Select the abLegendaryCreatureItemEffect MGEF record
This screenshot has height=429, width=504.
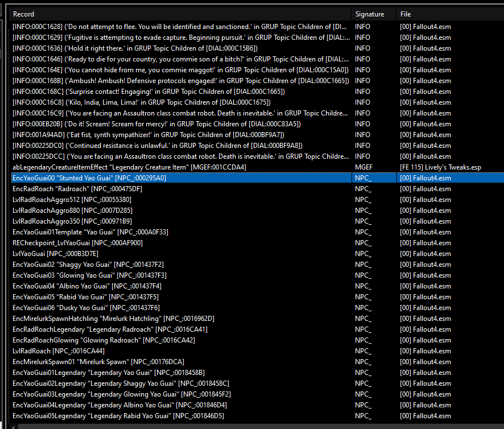[x=257, y=167]
